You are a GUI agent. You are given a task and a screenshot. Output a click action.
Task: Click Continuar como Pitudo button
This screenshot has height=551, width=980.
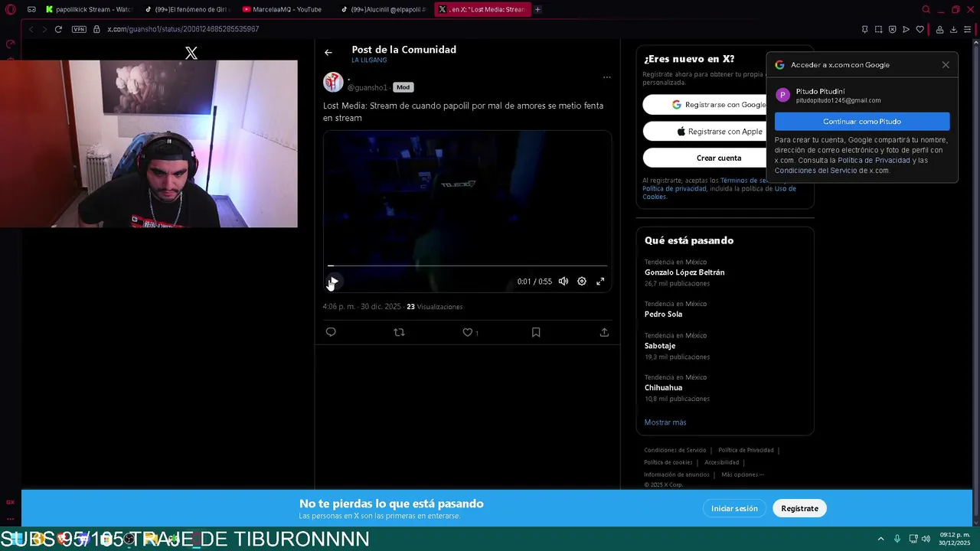tap(862, 122)
